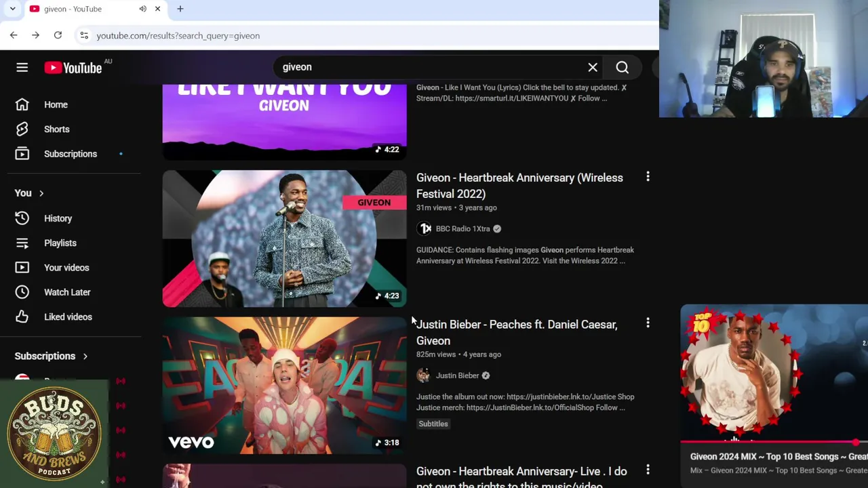868x488 pixels.
Task: Mute the giveon YouTube tab audio
Action: (x=142, y=9)
